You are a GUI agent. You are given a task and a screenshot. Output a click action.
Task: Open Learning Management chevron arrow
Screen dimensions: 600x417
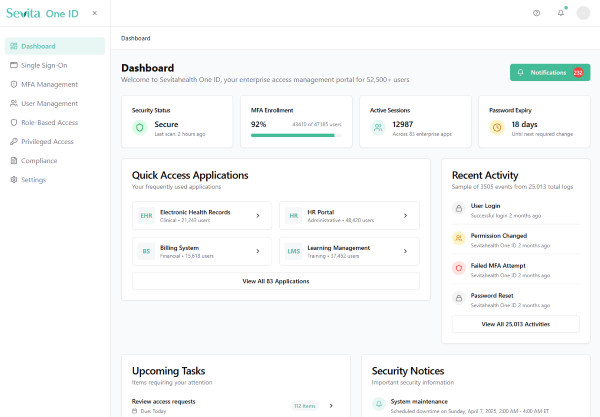(405, 250)
